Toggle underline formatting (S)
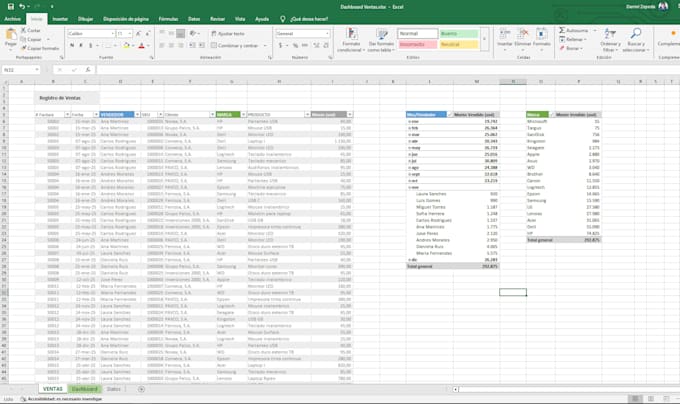Image resolution: width=680 pixels, height=404 pixels. (90, 45)
